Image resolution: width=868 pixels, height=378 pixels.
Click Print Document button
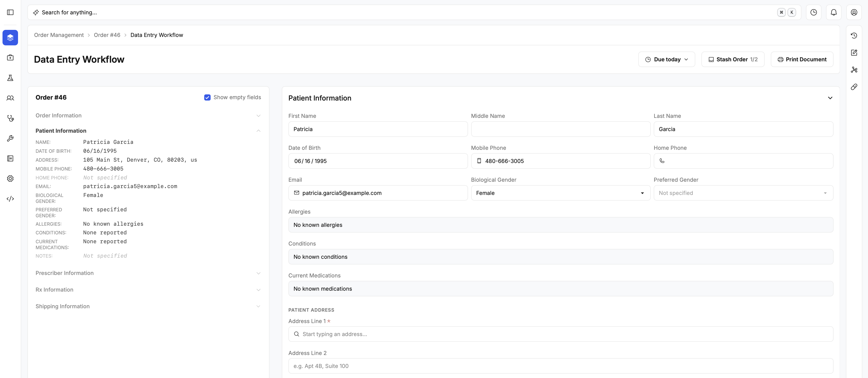(802, 59)
